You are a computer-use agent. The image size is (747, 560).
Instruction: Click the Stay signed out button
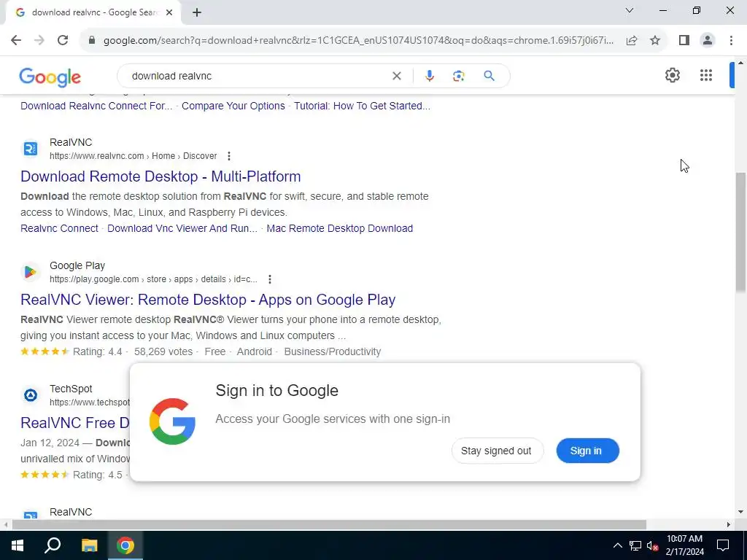click(x=497, y=451)
